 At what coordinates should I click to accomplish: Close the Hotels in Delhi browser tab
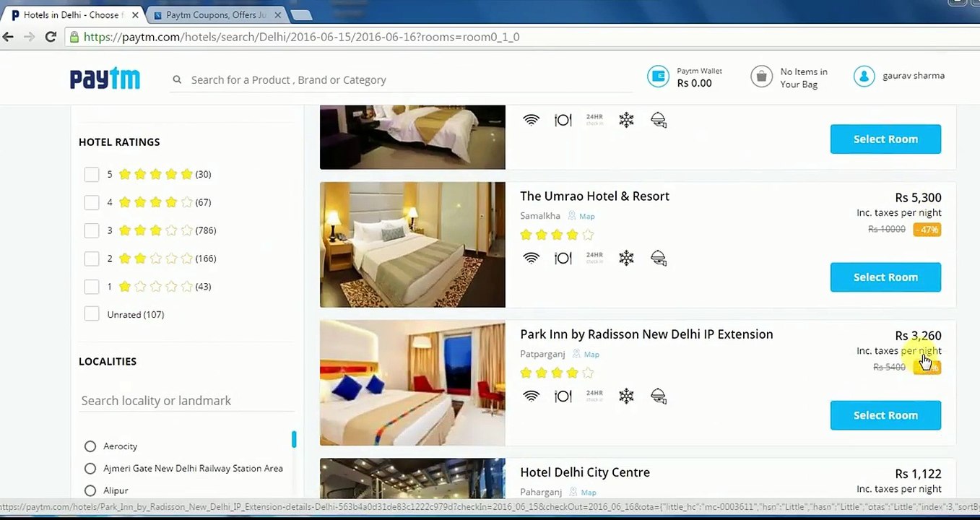(135, 14)
